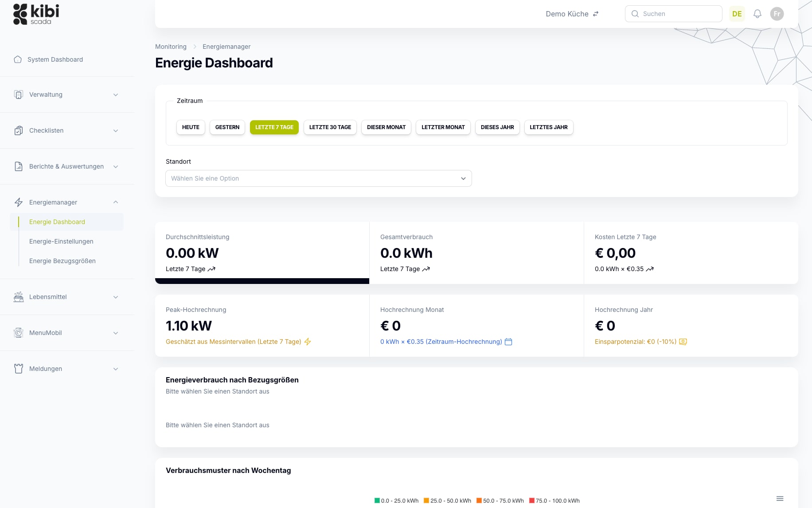Click the calendar icon in Hochrechnung Monat

pyautogui.click(x=508, y=342)
